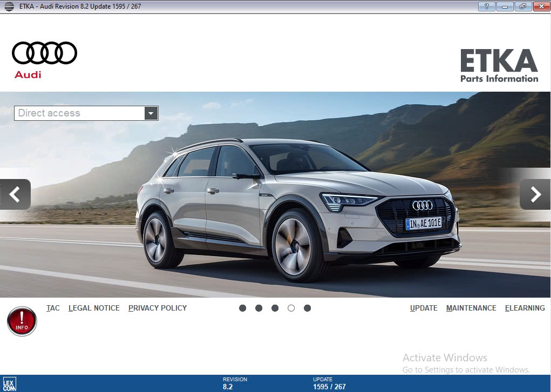Image resolution: width=551 pixels, height=392 pixels.
Task: Open the TAC footer menu entry
Action: tap(53, 308)
